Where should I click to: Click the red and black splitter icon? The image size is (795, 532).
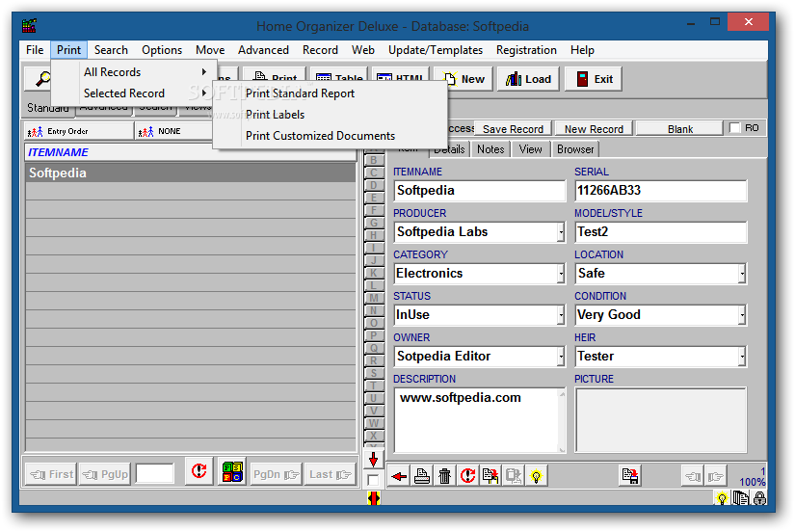pos(374,498)
